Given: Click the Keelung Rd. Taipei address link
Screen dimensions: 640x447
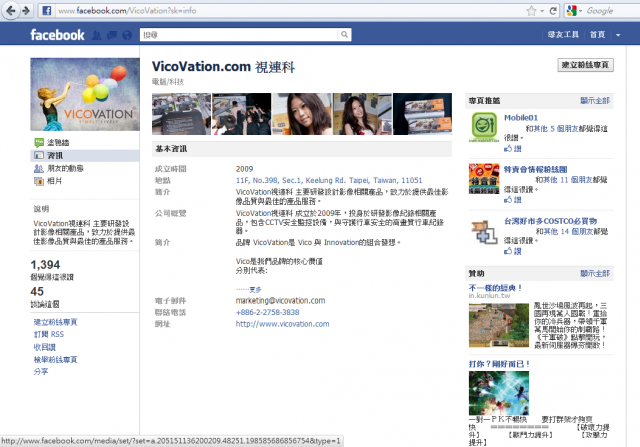Looking at the screenshot, I should 329,180.
